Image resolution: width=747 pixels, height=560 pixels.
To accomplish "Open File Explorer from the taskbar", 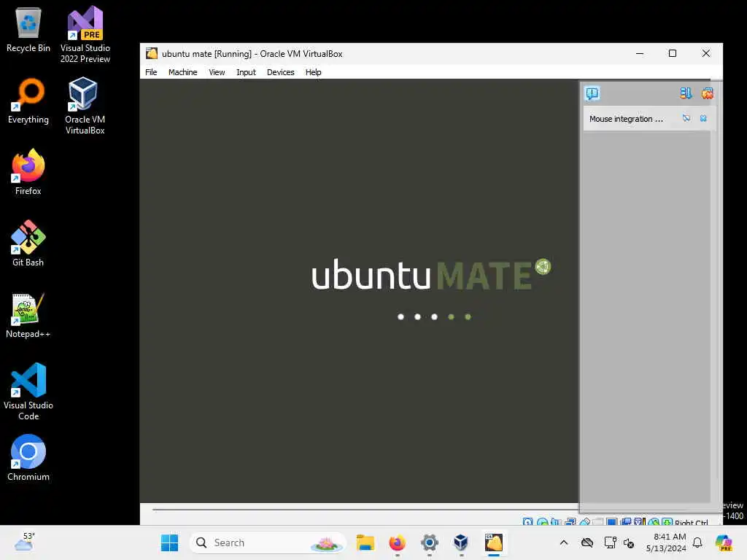I will (x=365, y=542).
